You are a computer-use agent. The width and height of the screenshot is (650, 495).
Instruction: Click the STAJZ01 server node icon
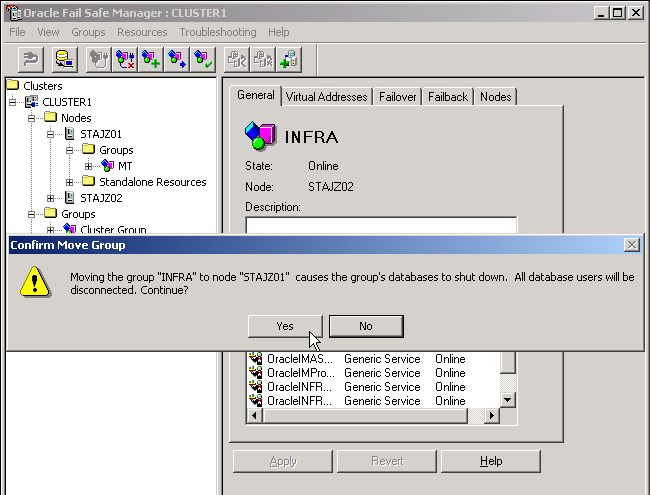coord(70,134)
